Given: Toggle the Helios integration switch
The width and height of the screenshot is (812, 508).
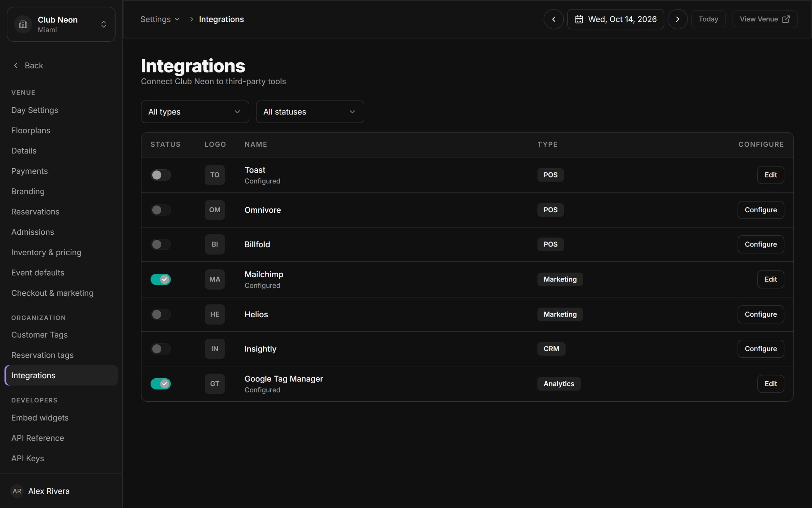Looking at the screenshot, I should click(160, 314).
